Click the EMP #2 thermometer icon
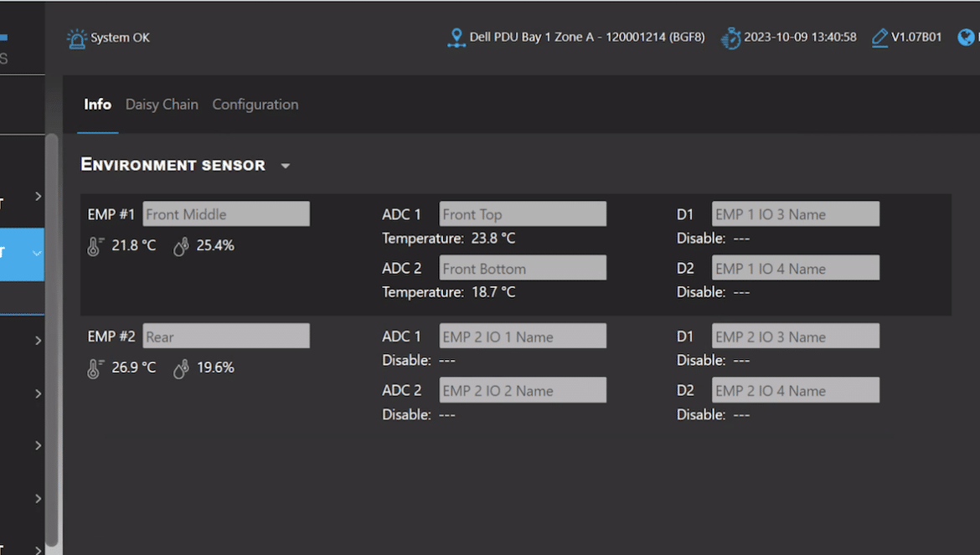The width and height of the screenshot is (980, 555). click(95, 368)
